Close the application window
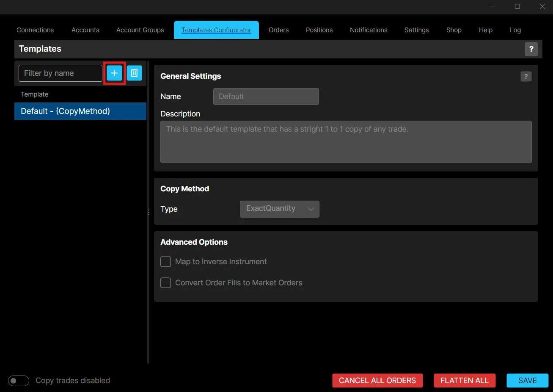Screen dimensions: 553x392 (542, 6)
